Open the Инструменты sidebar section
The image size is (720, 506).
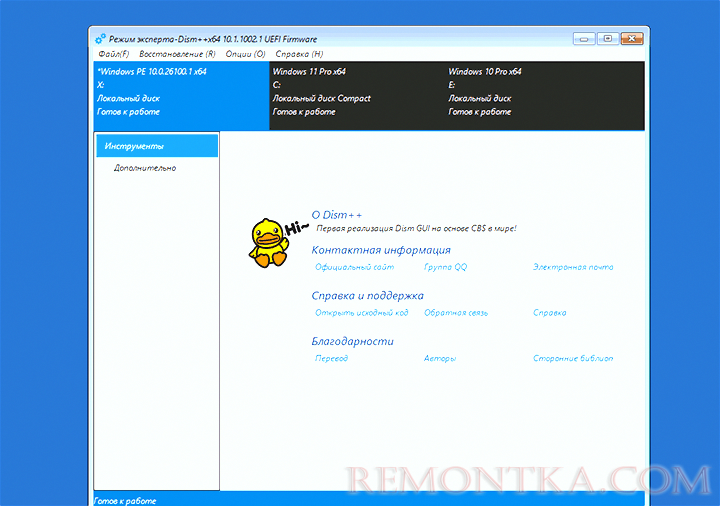(157, 146)
